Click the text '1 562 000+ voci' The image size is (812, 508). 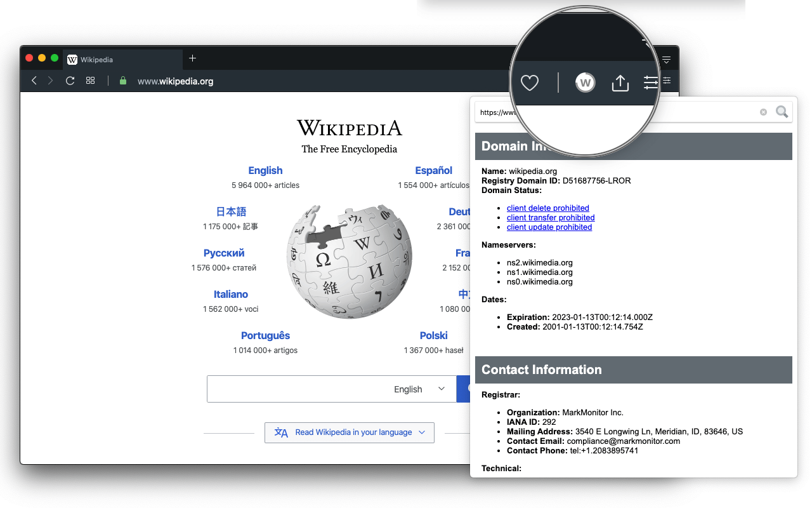(231, 309)
